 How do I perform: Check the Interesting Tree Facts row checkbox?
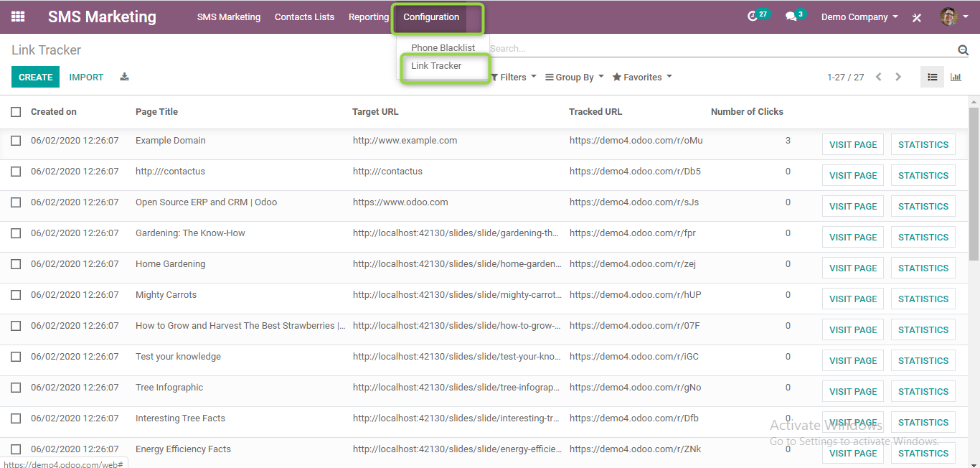pyautogui.click(x=16, y=418)
